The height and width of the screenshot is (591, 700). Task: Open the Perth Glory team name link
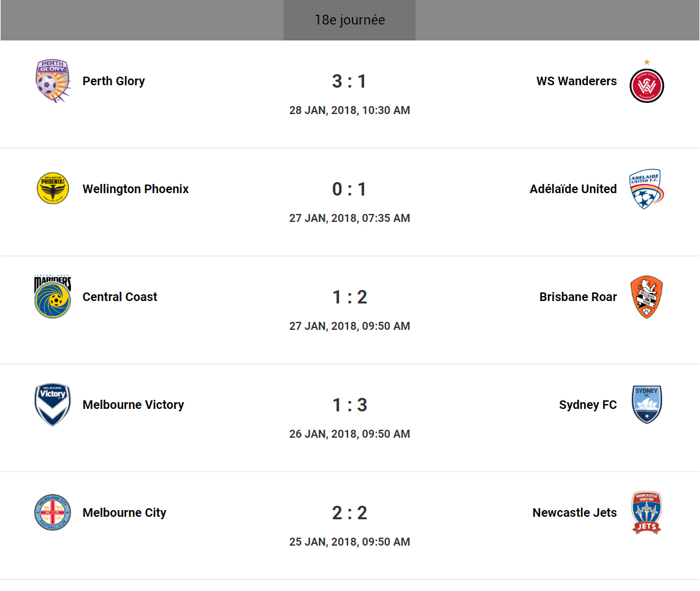114,81
